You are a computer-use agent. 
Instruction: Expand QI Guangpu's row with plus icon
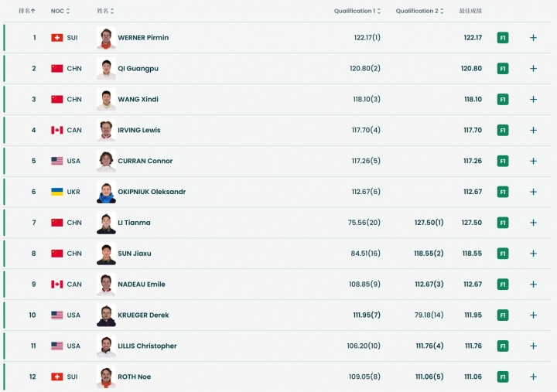(533, 68)
